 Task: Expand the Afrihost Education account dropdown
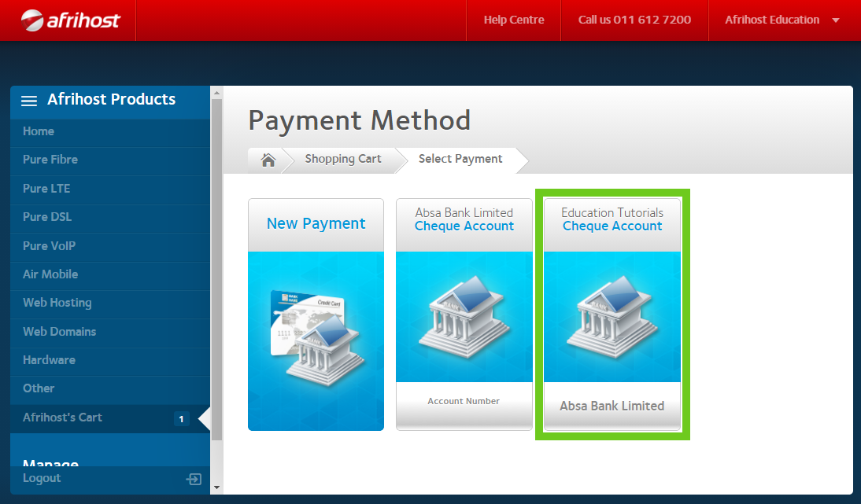836,20
